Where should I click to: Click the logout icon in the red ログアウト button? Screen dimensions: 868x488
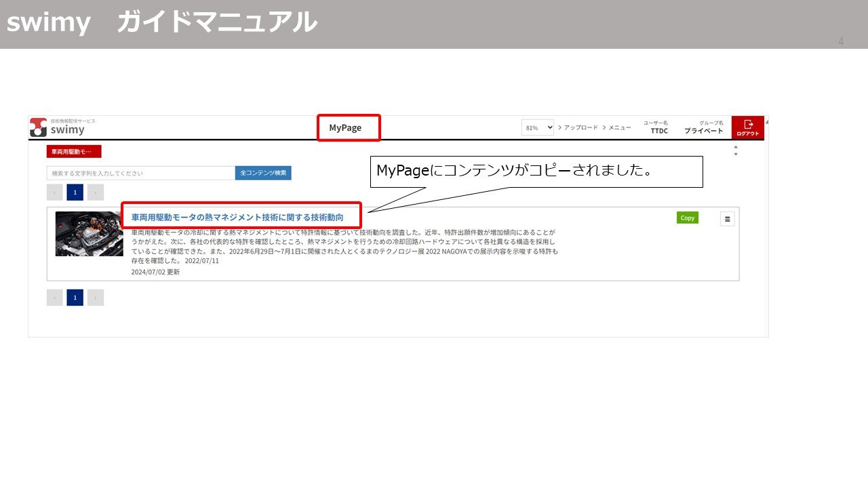(x=747, y=125)
